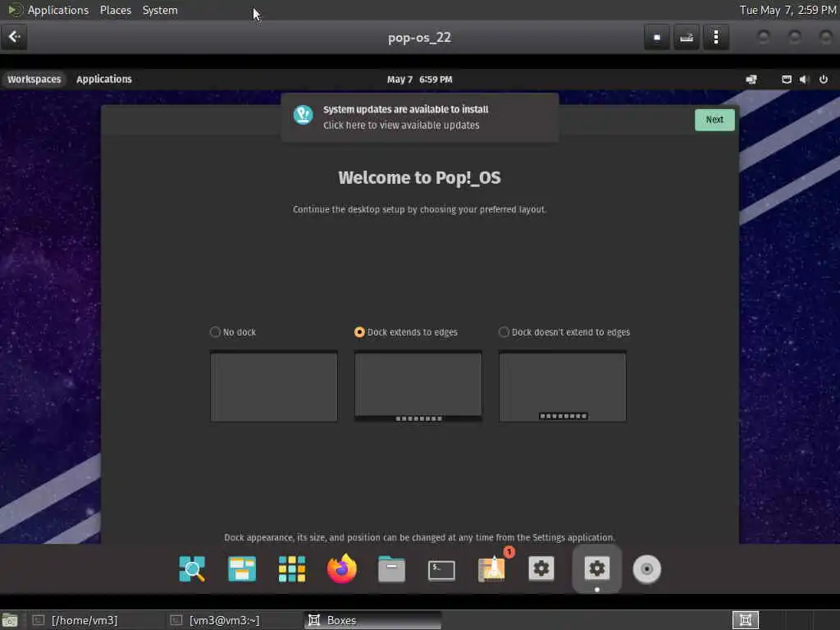Click 'Click here to view available updates'
This screenshot has width=840, height=630.
coord(401,126)
